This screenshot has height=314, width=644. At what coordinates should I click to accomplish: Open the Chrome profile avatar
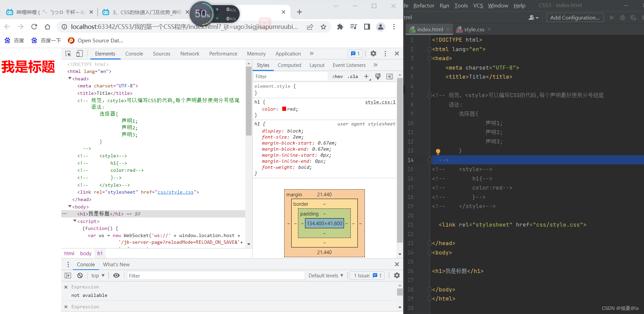coord(380,27)
